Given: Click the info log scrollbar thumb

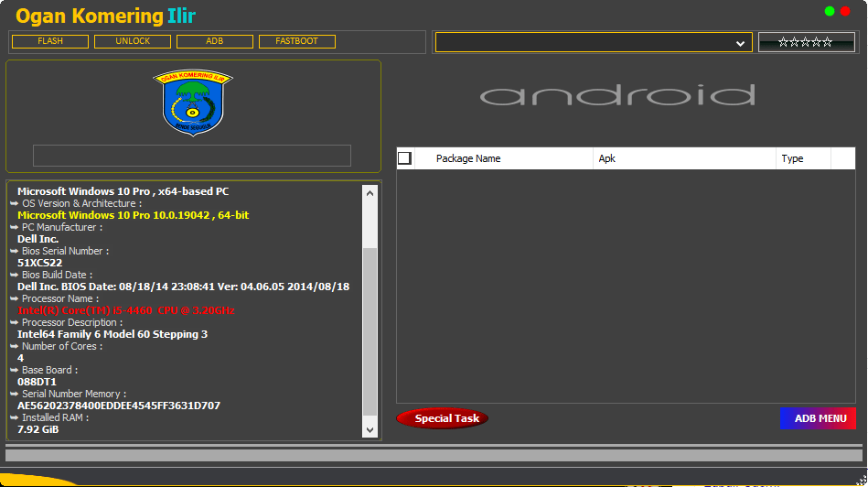Looking at the screenshot, I should pyautogui.click(x=370, y=331).
